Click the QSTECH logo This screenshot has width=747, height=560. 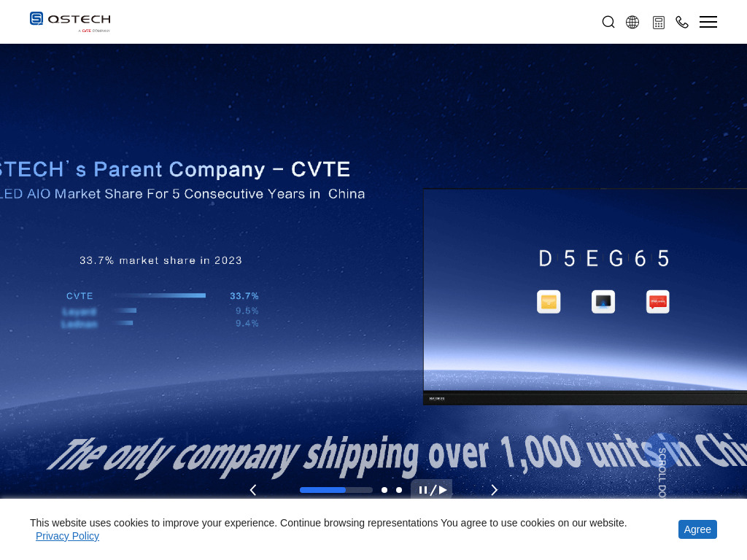tap(70, 21)
